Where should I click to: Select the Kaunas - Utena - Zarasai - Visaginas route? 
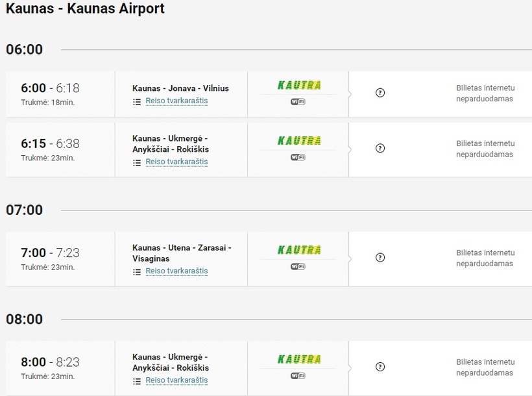182,253
